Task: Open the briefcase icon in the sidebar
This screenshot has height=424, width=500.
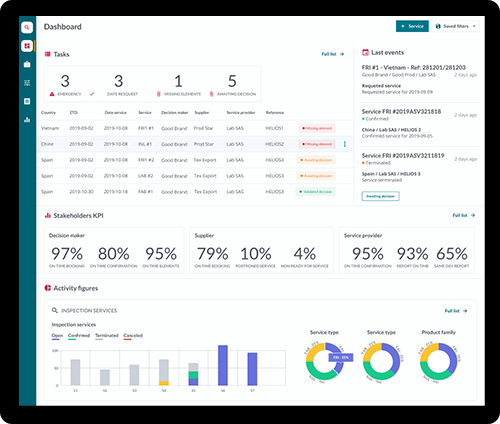Action: [27, 64]
